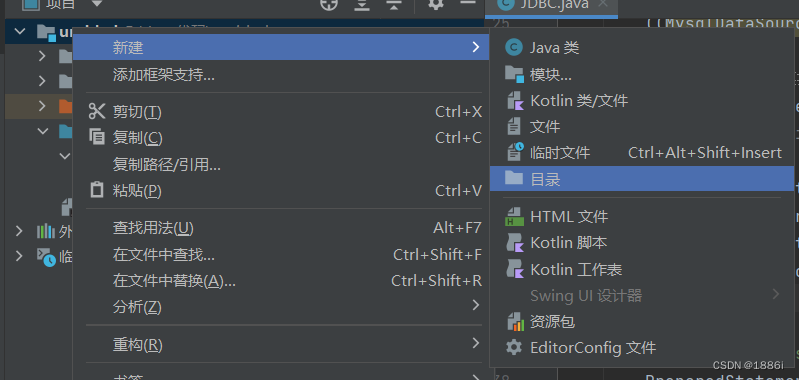799x380 pixels.
Task: Click the copy icon beside 复制(C)
Action: tap(97, 136)
